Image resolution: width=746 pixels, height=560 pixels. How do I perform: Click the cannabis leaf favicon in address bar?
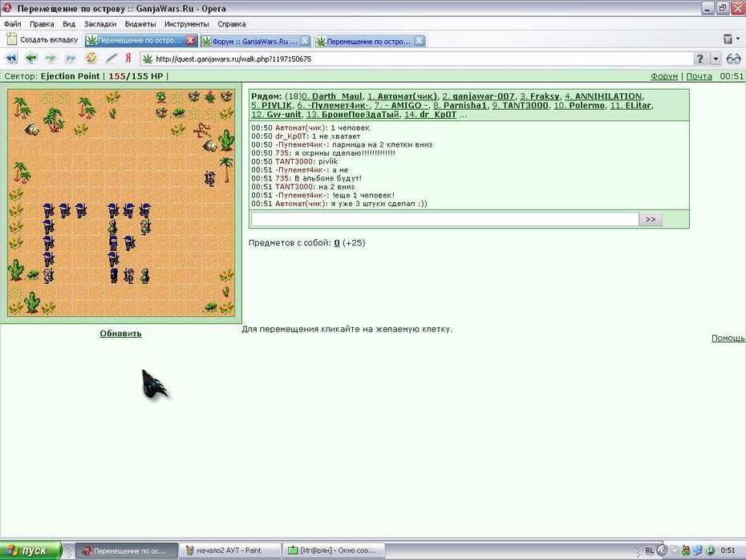[x=148, y=59]
